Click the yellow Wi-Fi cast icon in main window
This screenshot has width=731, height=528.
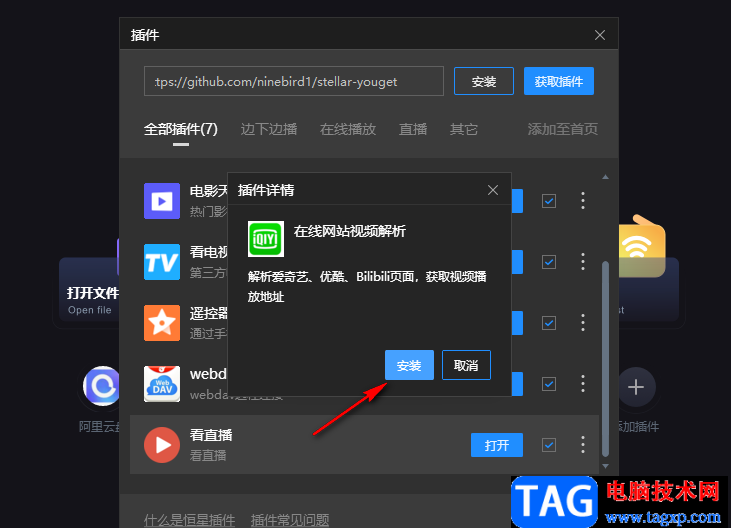pos(641,246)
